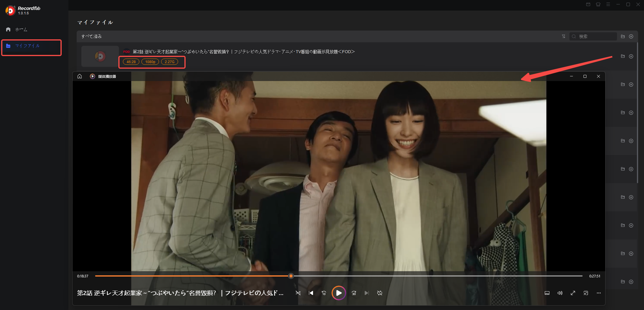The width and height of the screenshot is (644, 310).
Task: Open the RecordFab hamburger menu
Action: click(x=608, y=4)
